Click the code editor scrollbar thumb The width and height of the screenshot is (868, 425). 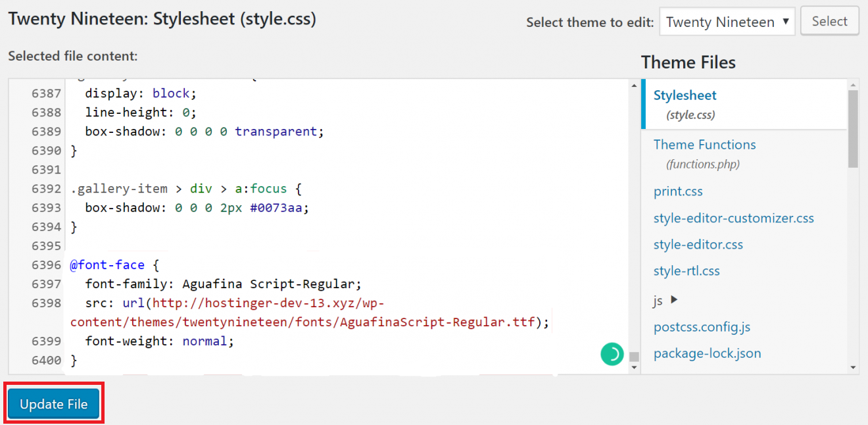634,357
